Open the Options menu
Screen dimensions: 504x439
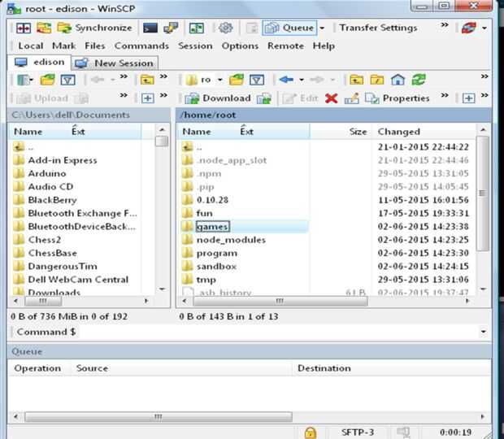240,46
